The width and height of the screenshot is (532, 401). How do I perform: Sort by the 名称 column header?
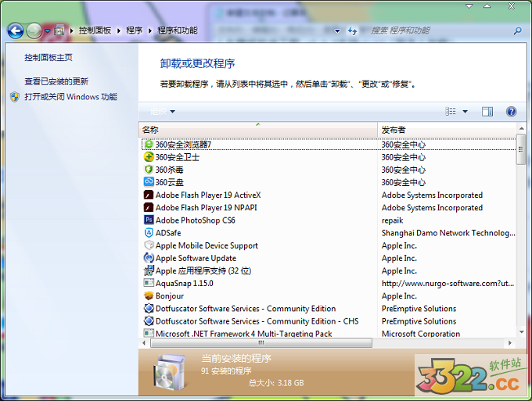click(x=258, y=130)
